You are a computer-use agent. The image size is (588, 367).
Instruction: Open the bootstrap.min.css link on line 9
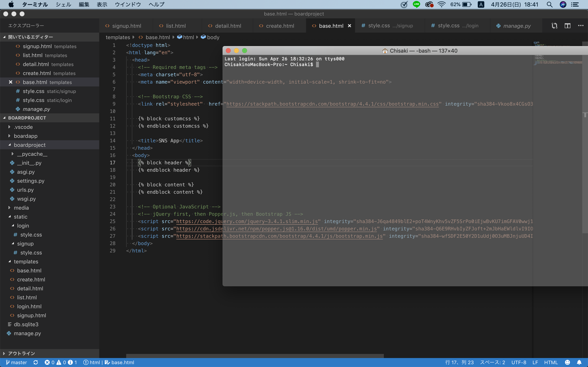click(x=332, y=104)
